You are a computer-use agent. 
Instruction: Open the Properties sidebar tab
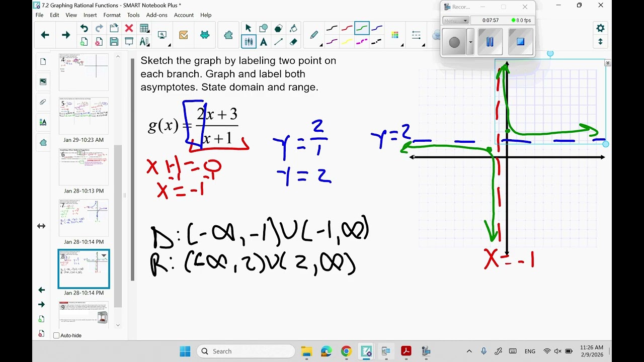[43, 122]
